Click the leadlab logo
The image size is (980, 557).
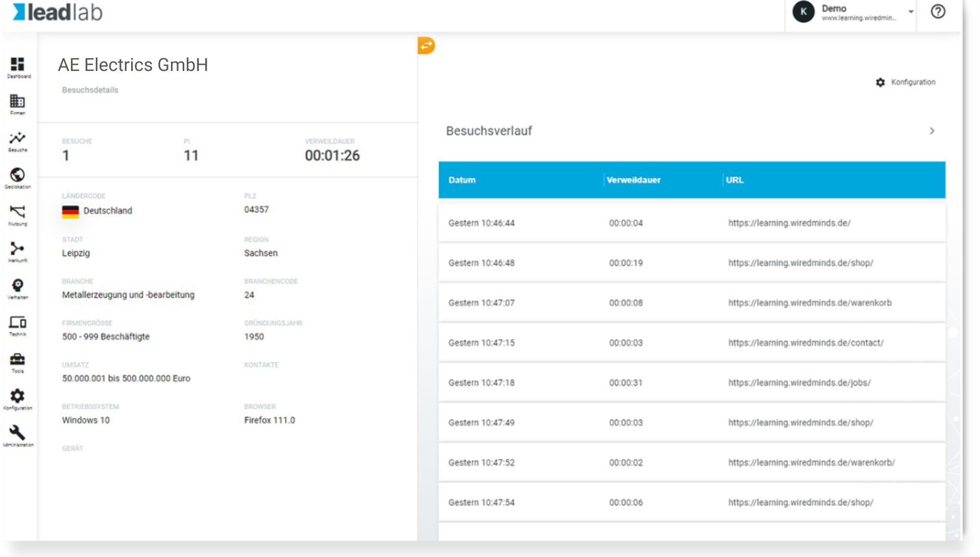click(x=58, y=12)
